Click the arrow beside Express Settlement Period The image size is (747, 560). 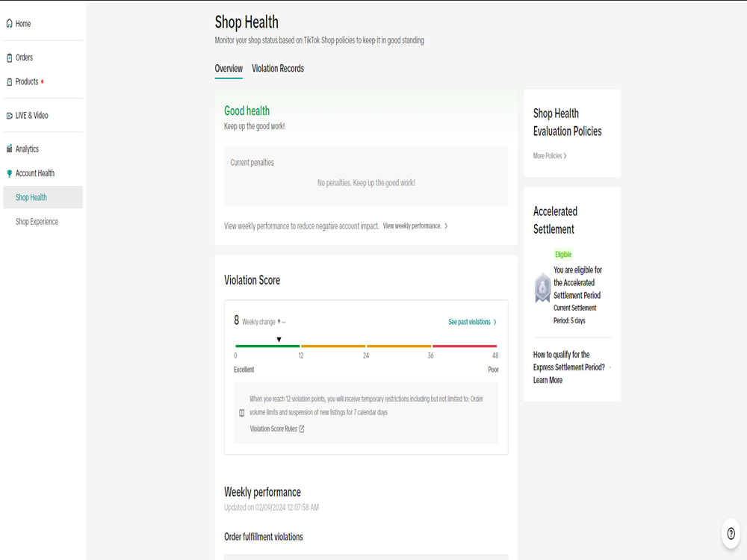coord(610,367)
